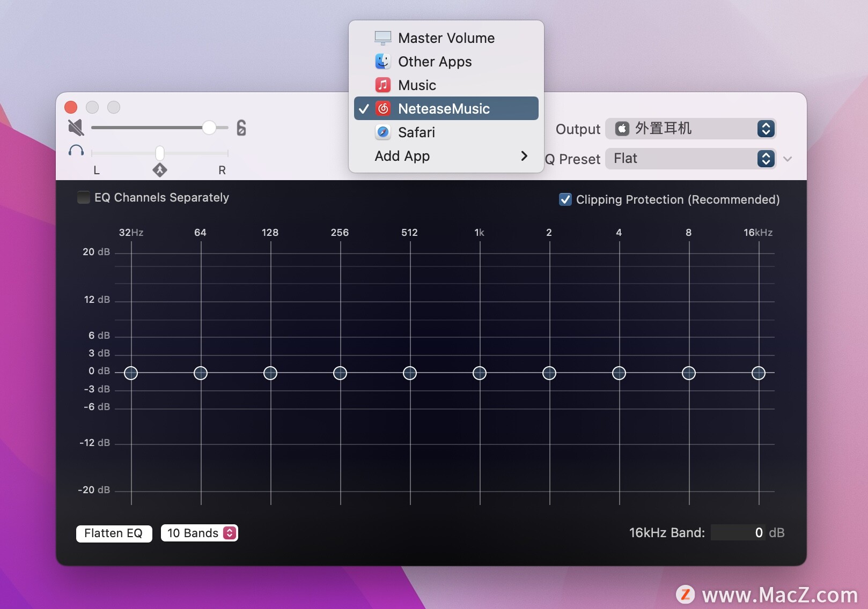
Task: Click the volume slider knob
Action: (209, 128)
